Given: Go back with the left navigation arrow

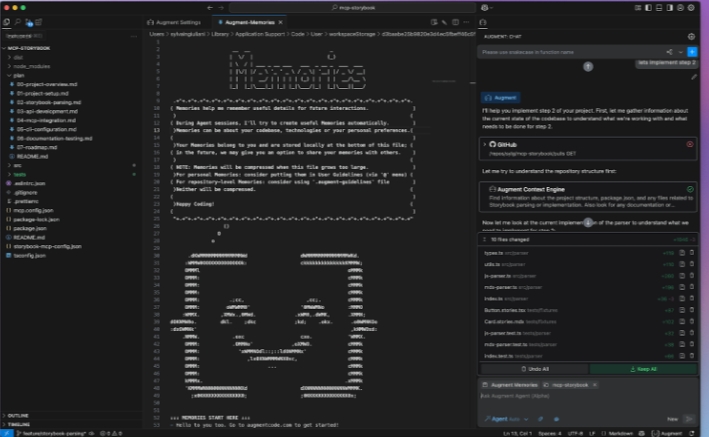Looking at the screenshot, I should (210, 8).
